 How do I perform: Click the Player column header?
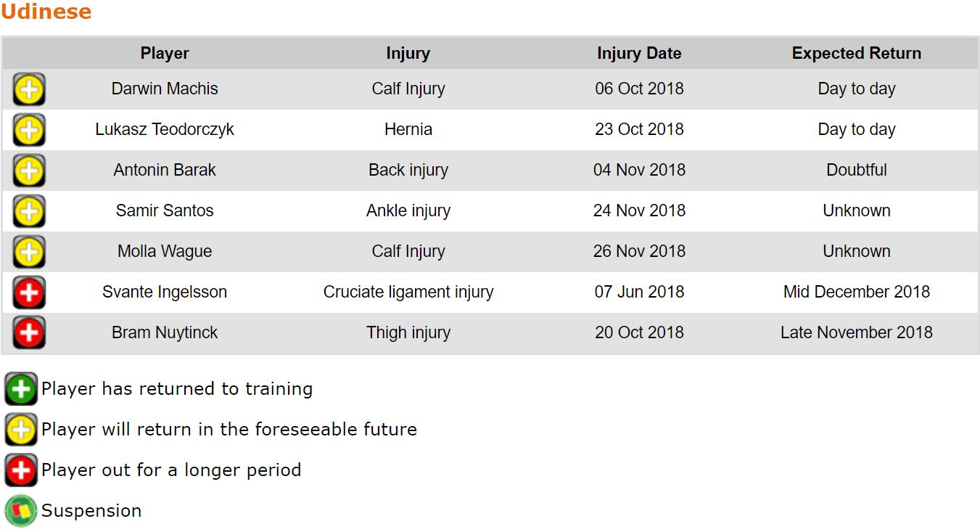pos(165,54)
